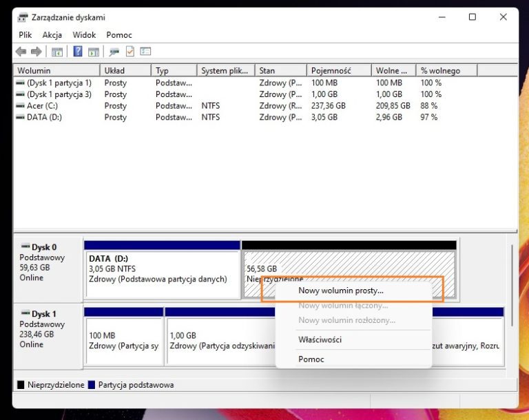Click the drive icon beside DATA (D:) row
This screenshot has width=529, height=420.
coord(21,117)
